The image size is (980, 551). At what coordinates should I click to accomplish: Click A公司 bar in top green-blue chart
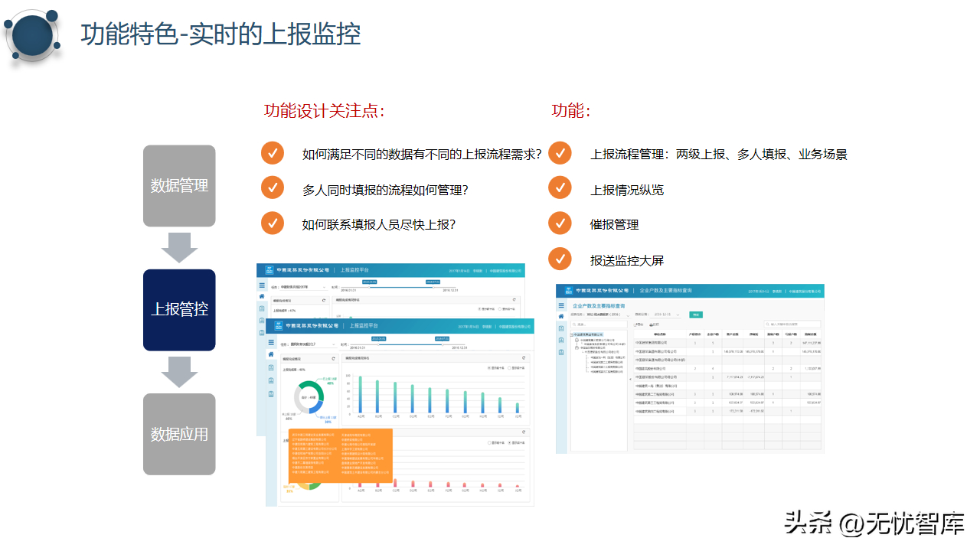pyautogui.click(x=361, y=394)
